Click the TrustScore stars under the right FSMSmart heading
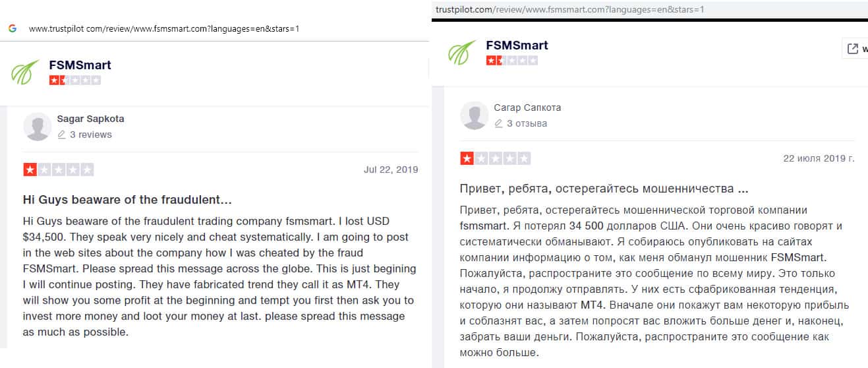This screenshot has width=868, height=368. 511,61
